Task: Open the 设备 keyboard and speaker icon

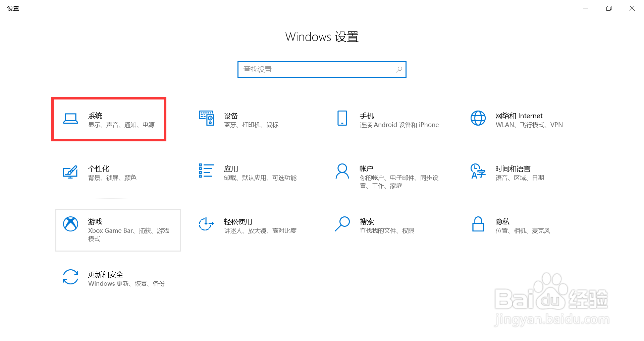Action: click(x=206, y=118)
